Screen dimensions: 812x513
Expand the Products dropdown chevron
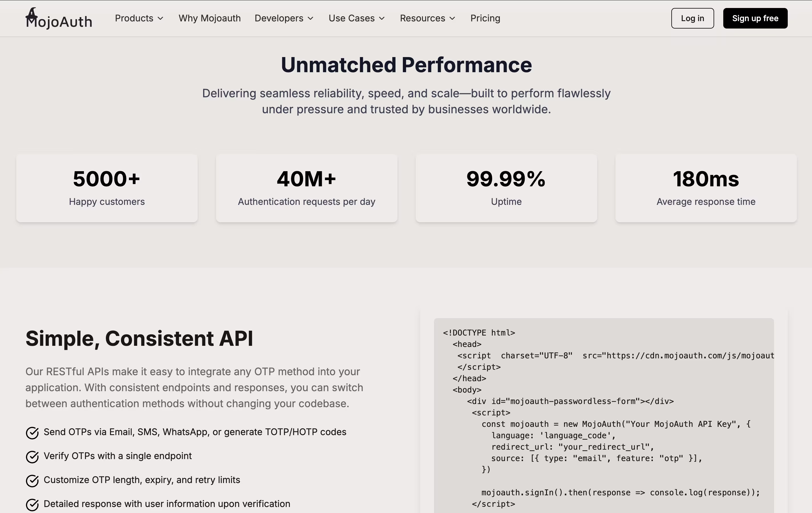[x=161, y=18]
